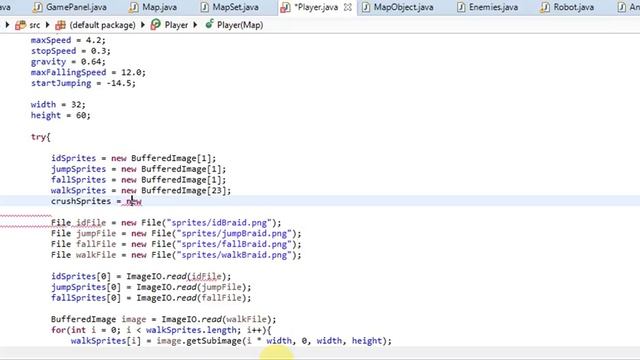Expand the breadcrumb arrow before src
The height and width of the screenshot is (360, 640).
point(7,25)
